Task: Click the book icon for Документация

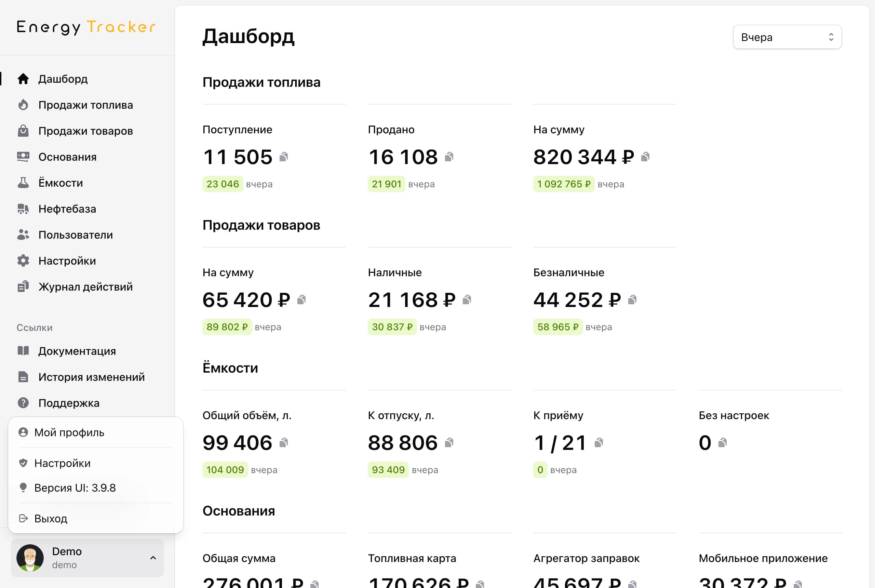Action: [x=23, y=351]
